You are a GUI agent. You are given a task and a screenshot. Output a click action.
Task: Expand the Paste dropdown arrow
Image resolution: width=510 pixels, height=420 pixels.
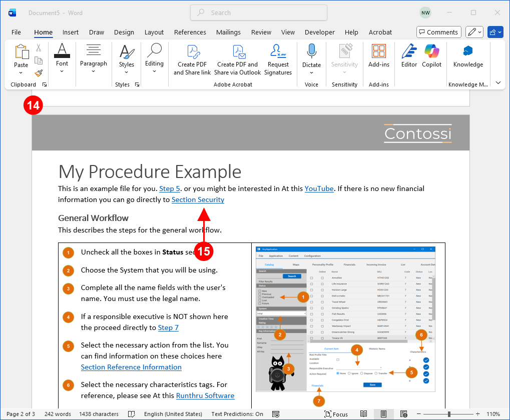coord(21,73)
